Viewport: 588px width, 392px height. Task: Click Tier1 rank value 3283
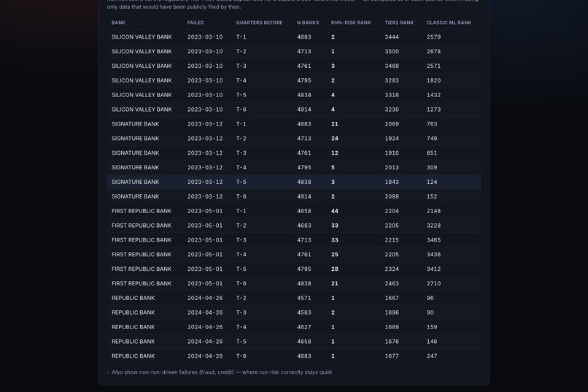click(x=392, y=80)
